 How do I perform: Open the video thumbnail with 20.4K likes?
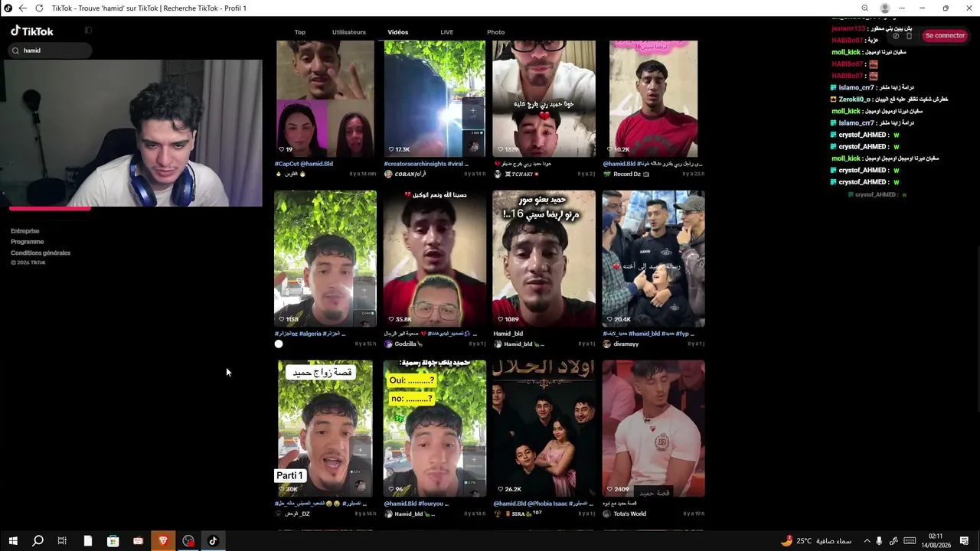pos(654,259)
